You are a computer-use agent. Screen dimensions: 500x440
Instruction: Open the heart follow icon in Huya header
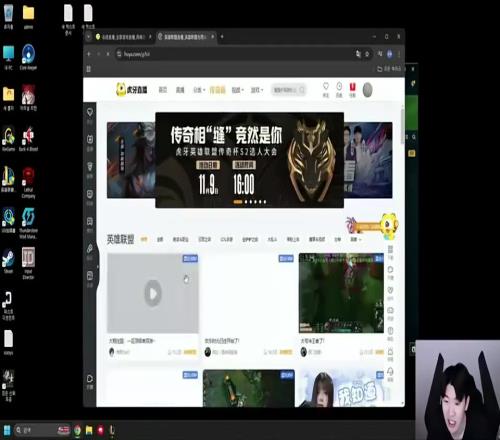(x=326, y=86)
